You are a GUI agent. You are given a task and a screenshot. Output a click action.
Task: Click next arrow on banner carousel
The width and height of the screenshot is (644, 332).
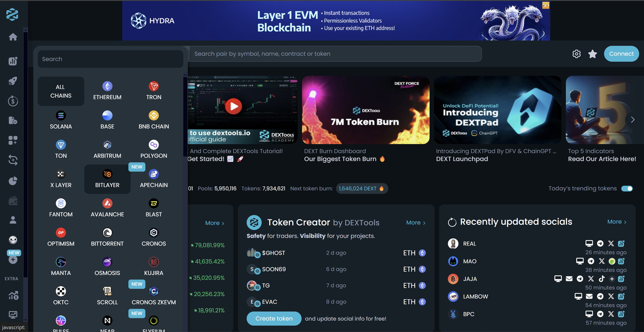[632, 120]
